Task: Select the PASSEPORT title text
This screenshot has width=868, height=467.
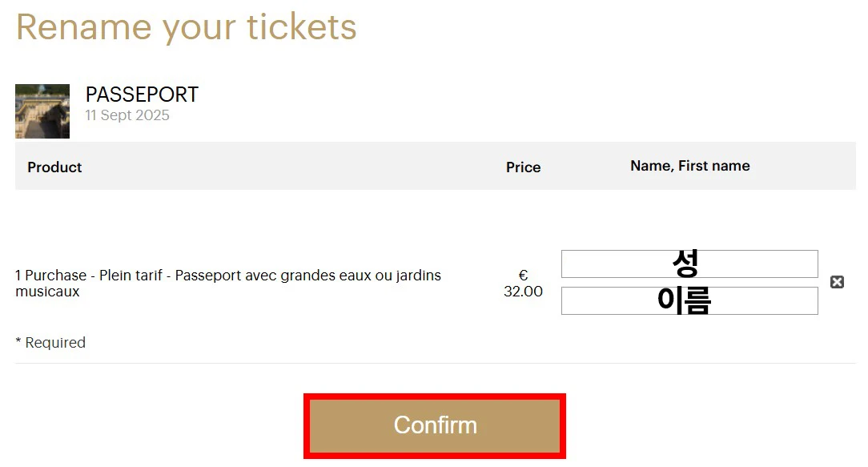Action: (x=142, y=95)
